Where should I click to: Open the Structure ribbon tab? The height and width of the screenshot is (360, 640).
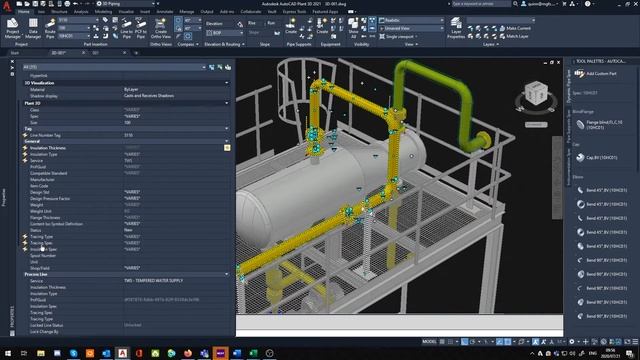pos(59,11)
